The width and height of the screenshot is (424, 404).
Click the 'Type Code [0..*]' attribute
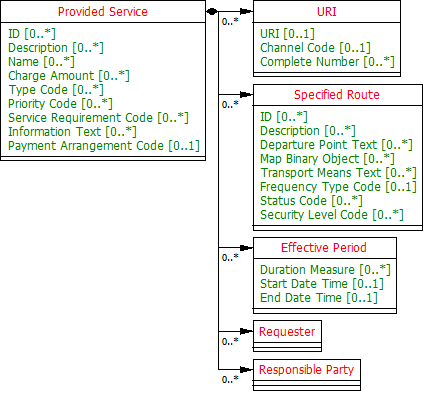(x=56, y=90)
